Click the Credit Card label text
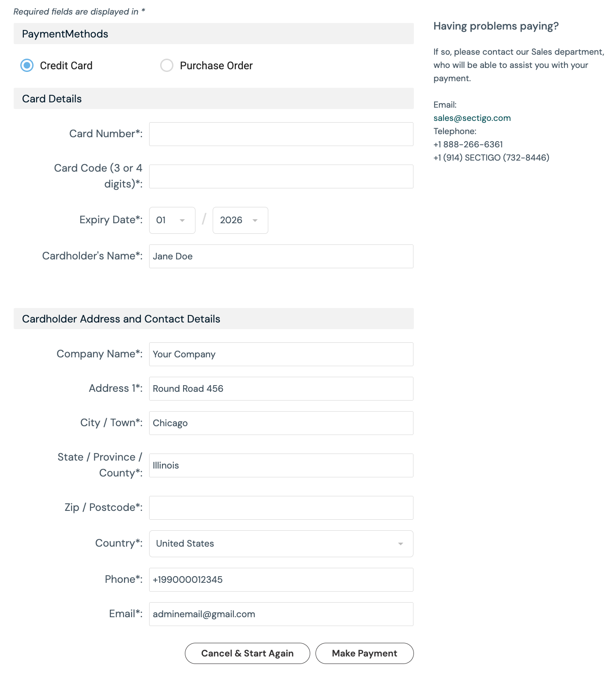This screenshot has height=675, width=616. pyautogui.click(x=66, y=66)
